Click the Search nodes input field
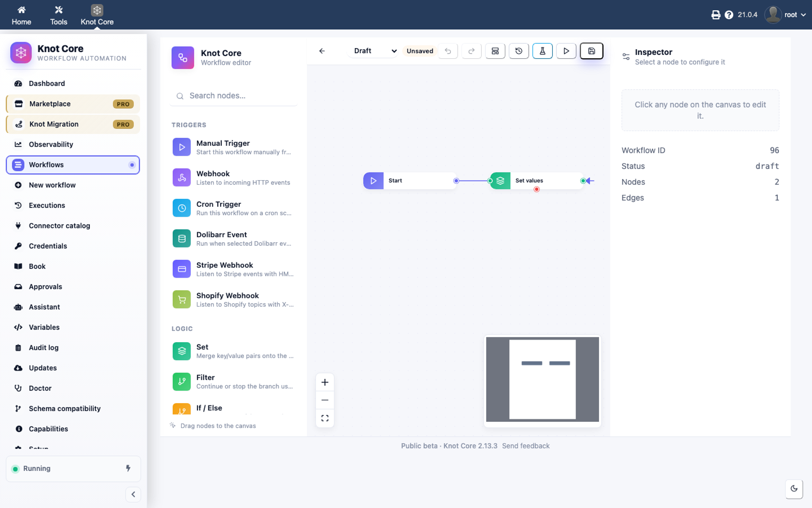The image size is (812, 508). [233, 96]
